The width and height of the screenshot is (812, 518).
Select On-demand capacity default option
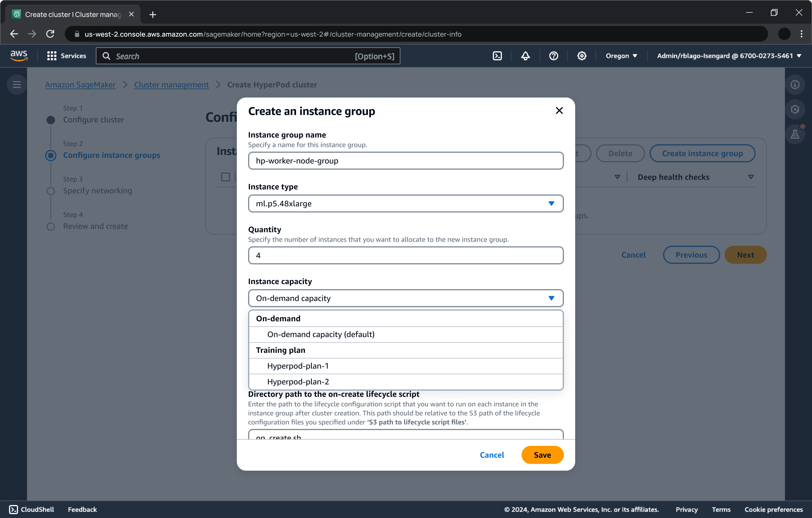click(x=321, y=334)
